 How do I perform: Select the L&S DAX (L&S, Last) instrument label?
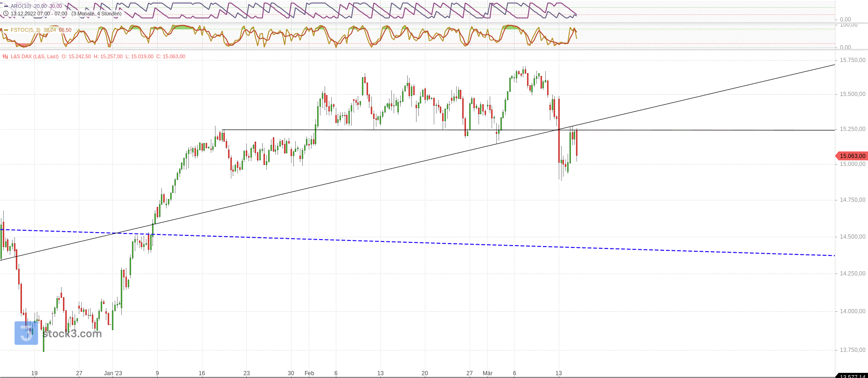(x=35, y=56)
